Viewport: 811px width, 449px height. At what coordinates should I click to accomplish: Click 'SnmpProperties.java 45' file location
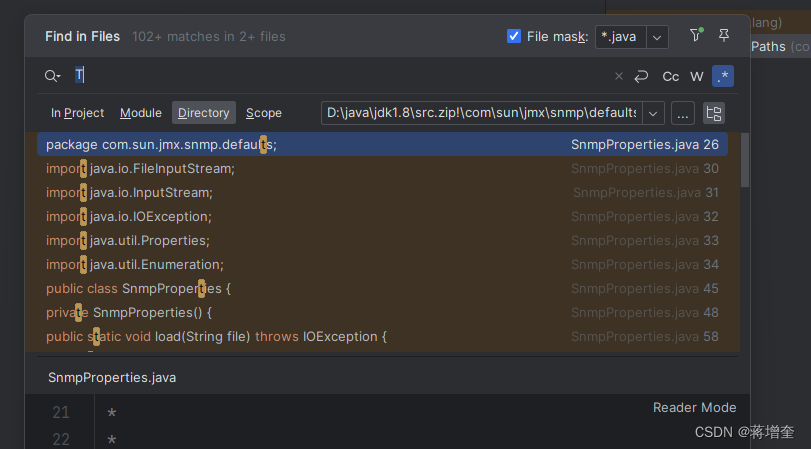coord(644,289)
